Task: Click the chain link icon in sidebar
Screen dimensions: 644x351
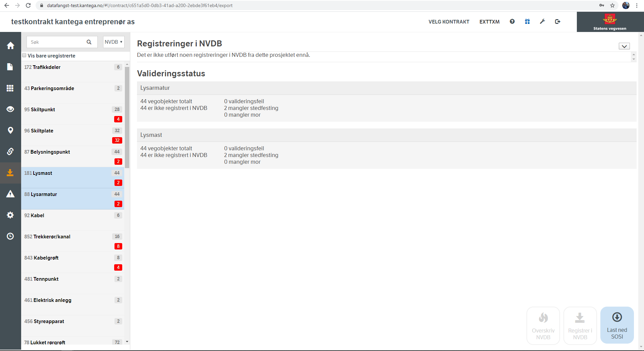Action: coord(10,151)
